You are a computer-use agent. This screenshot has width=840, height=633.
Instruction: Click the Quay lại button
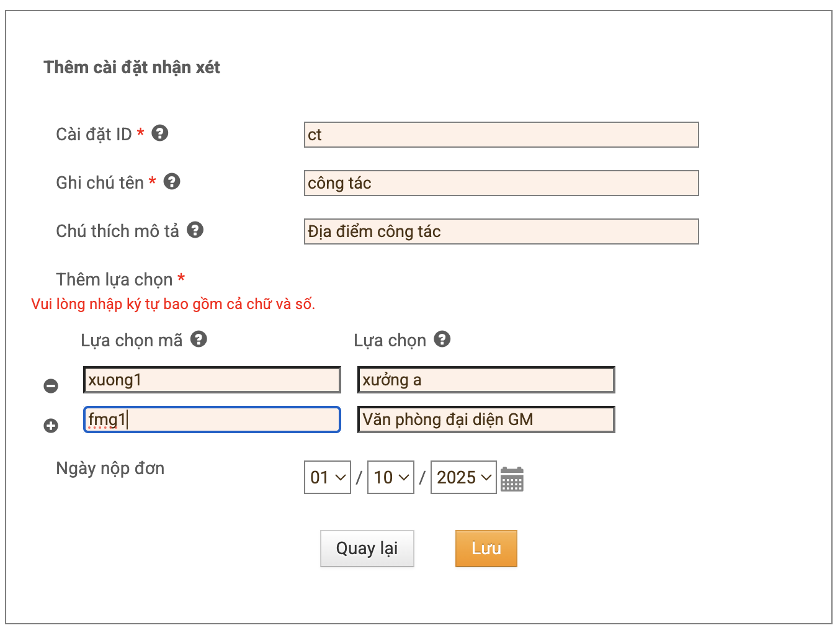[367, 549]
